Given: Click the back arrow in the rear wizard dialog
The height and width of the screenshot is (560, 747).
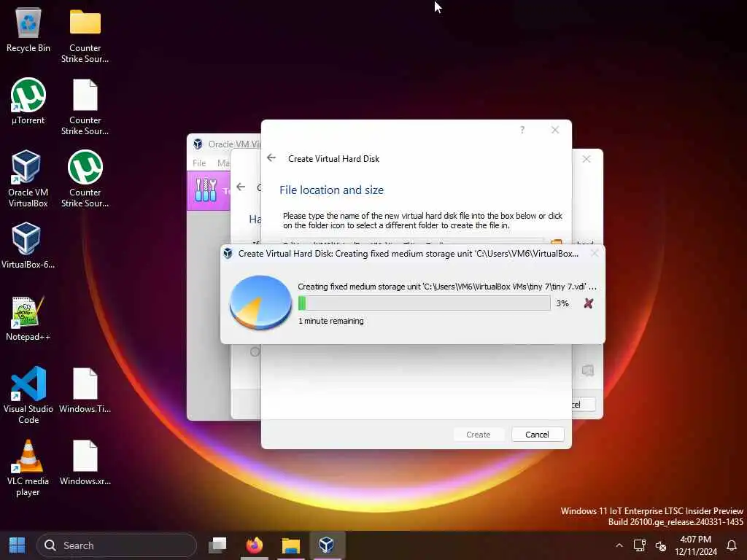Looking at the screenshot, I should click(241, 187).
